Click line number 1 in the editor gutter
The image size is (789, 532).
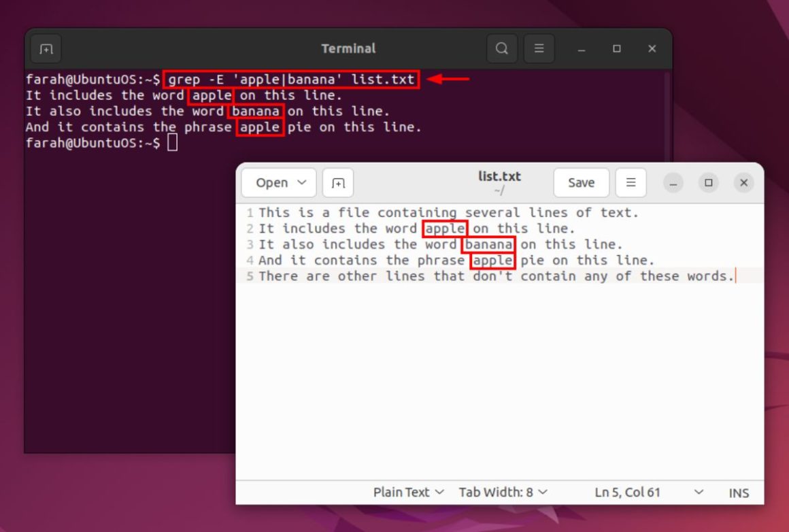pos(249,212)
